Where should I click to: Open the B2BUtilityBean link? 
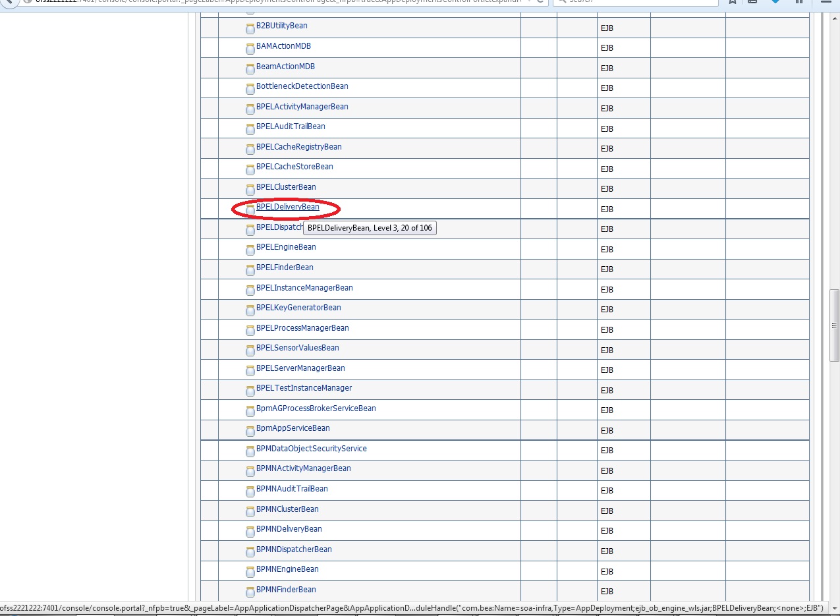point(281,26)
